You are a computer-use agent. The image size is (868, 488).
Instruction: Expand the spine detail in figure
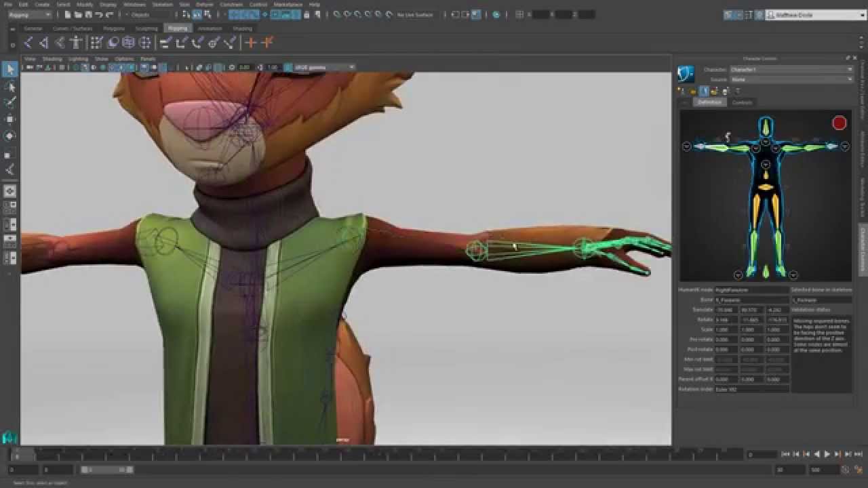click(x=766, y=165)
